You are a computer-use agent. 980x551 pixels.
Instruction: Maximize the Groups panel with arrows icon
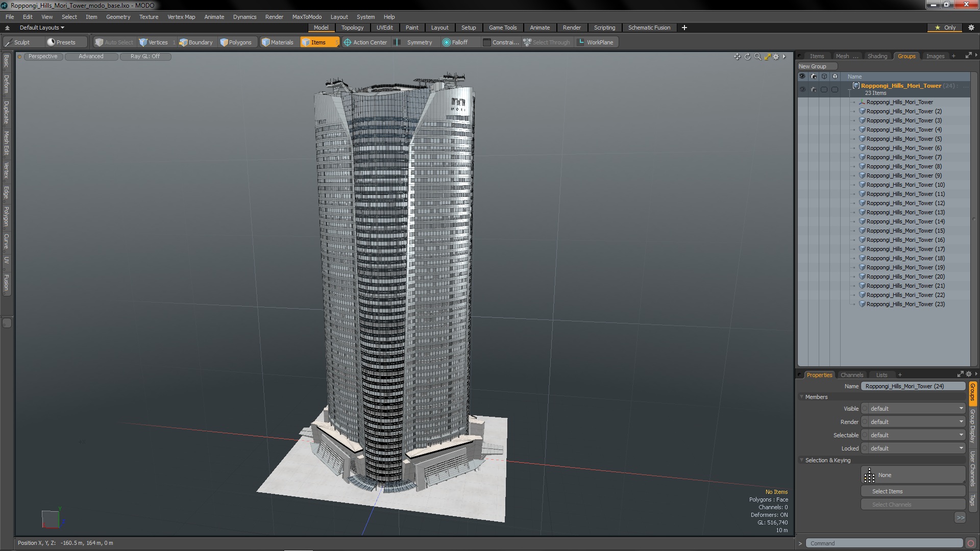point(968,56)
